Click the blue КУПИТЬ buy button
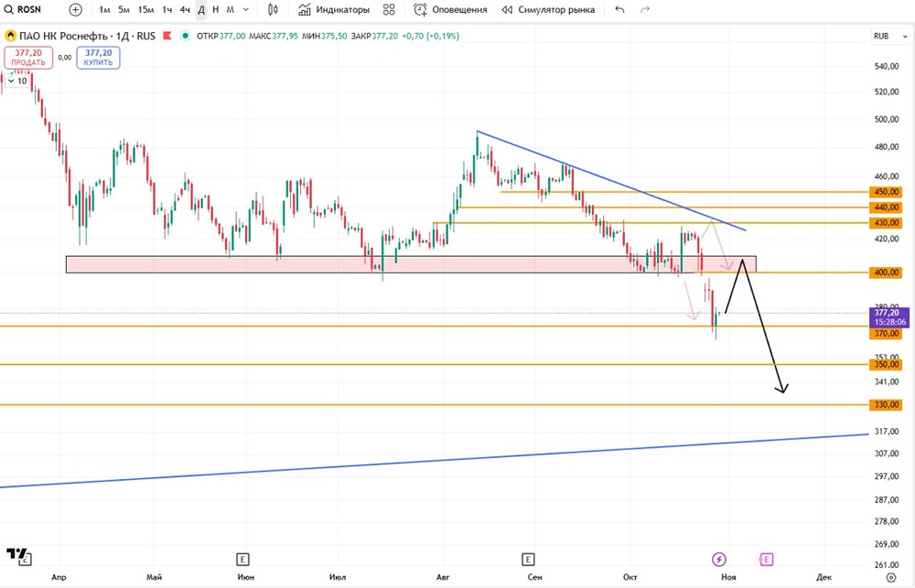The width and height of the screenshot is (915, 588). [97, 58]
